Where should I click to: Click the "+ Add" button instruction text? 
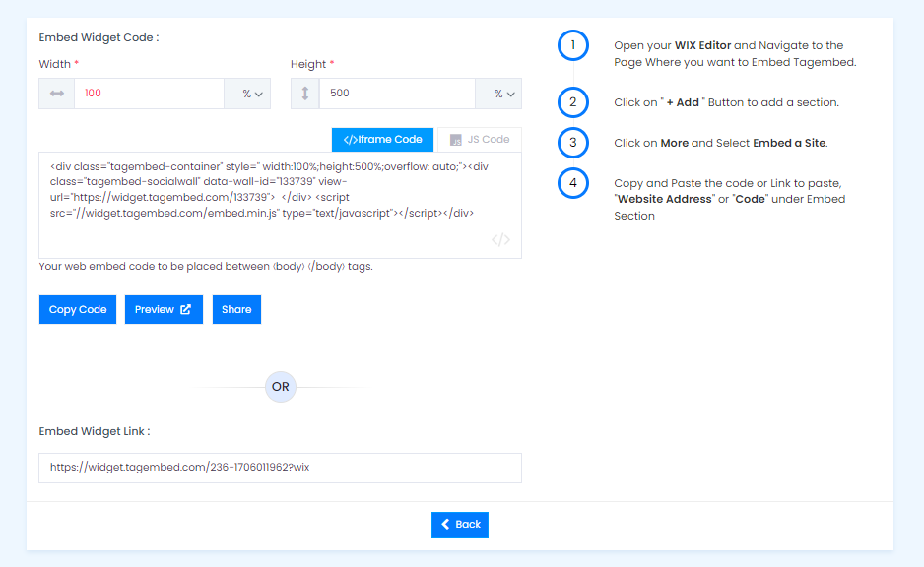pyautogui.click(x=727, y=102)
